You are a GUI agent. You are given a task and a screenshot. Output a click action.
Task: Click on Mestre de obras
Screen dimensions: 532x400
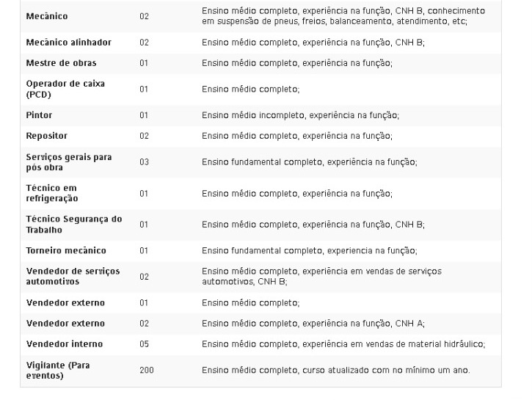click(61, 63)
